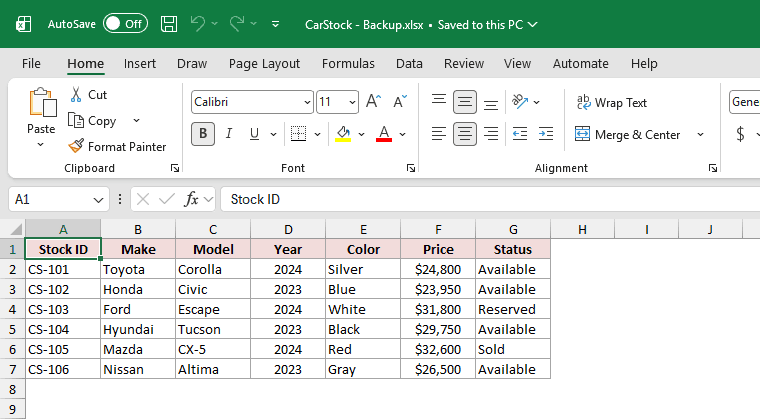The image size is (760, 419).
Task: Open the Help tab
Action: pyautogui.click(x=644, y=64)
